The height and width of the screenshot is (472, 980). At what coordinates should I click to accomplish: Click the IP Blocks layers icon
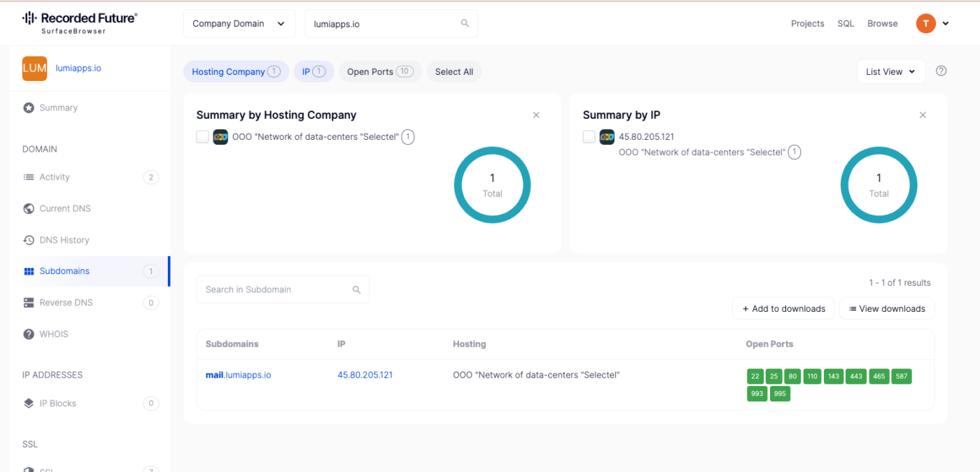click(29, 403)
